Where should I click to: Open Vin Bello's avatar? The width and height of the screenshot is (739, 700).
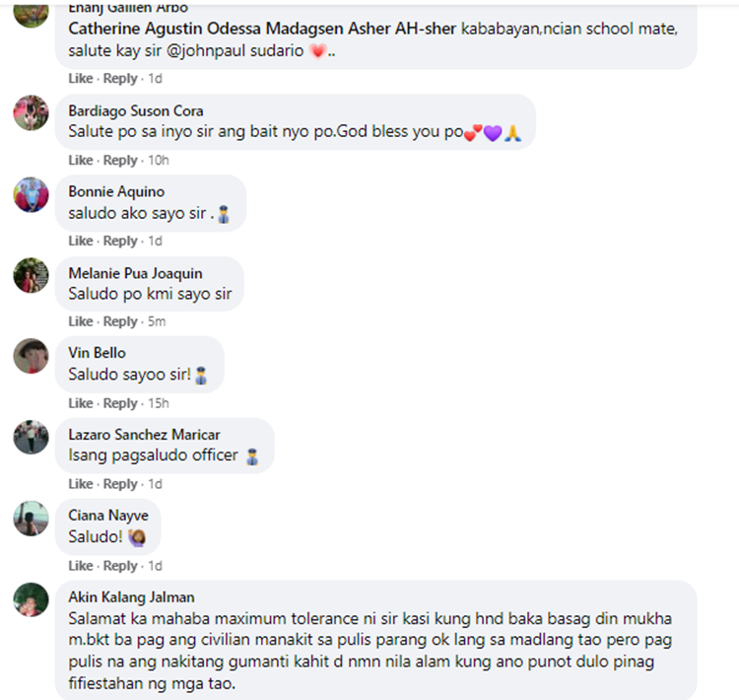click(31, 356)
